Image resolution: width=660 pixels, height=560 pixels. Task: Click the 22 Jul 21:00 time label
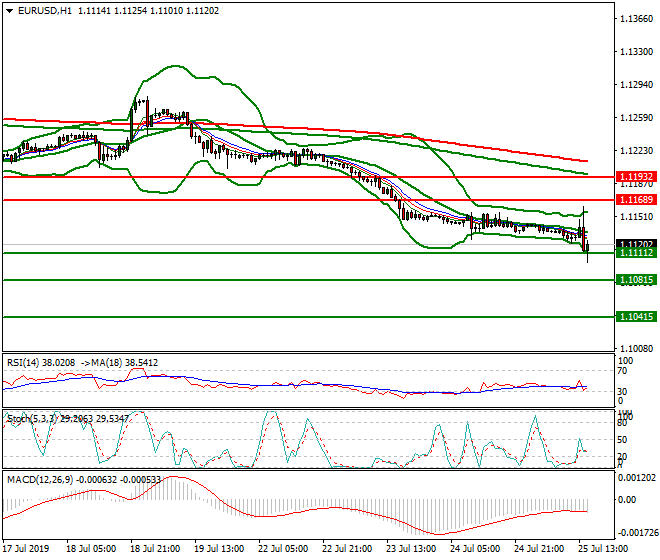pyautogui.click(x=348, y=549)
